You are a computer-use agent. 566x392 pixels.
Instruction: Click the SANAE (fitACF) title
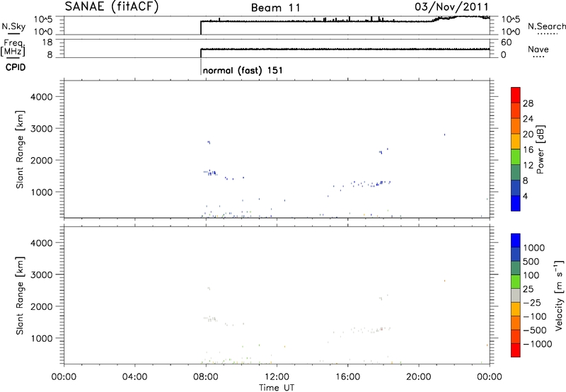pyautogui.click(x=112, y=6)
